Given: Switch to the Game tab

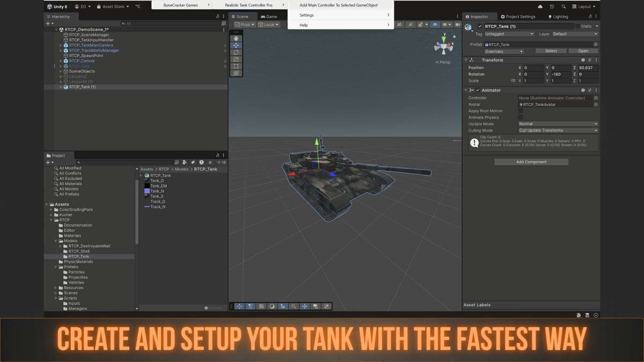Looking at the screenshot, I should click(x=268, y=17).
